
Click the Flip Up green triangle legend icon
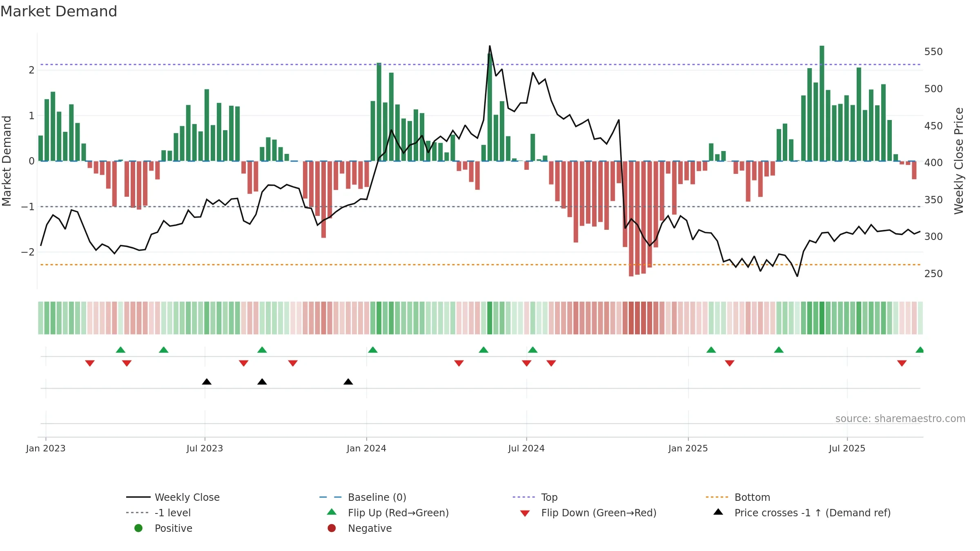pos(332,512)
